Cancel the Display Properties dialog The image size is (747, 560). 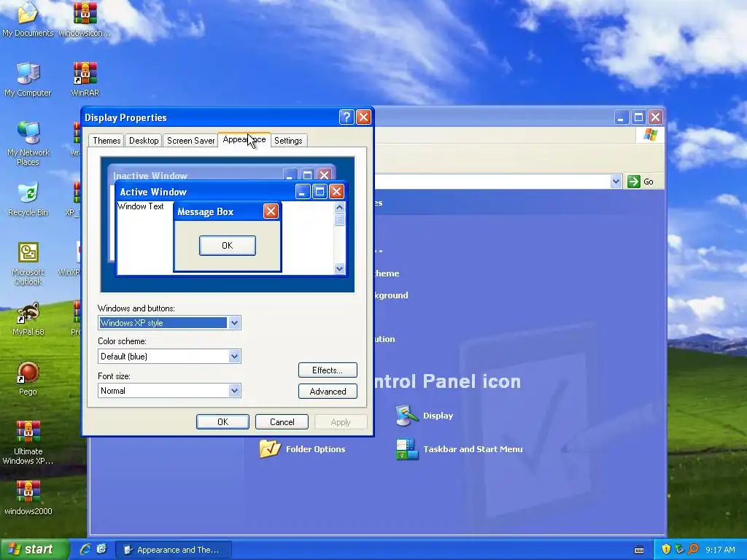(282, 422)
